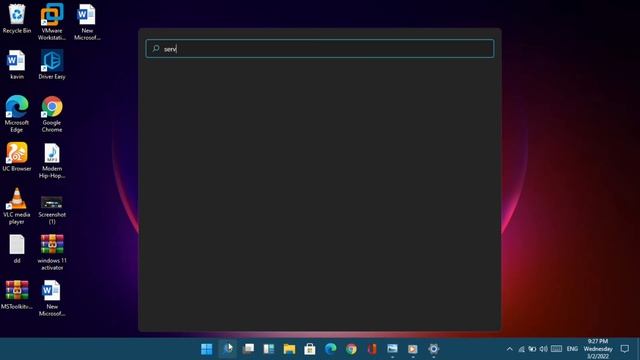Select the New Microsoft Word document on the bottom row
The height and width of the screenshot is (360, 640).
tap(52, 298)
